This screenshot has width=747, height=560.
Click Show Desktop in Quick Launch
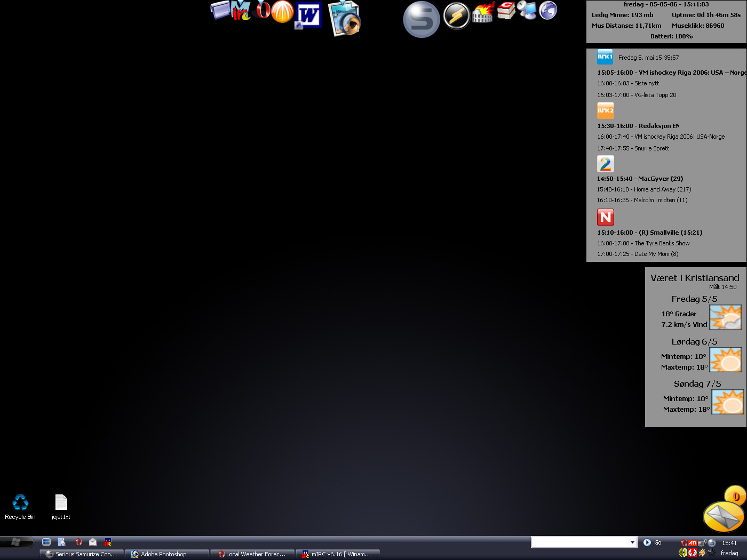[x=46, y=542]
